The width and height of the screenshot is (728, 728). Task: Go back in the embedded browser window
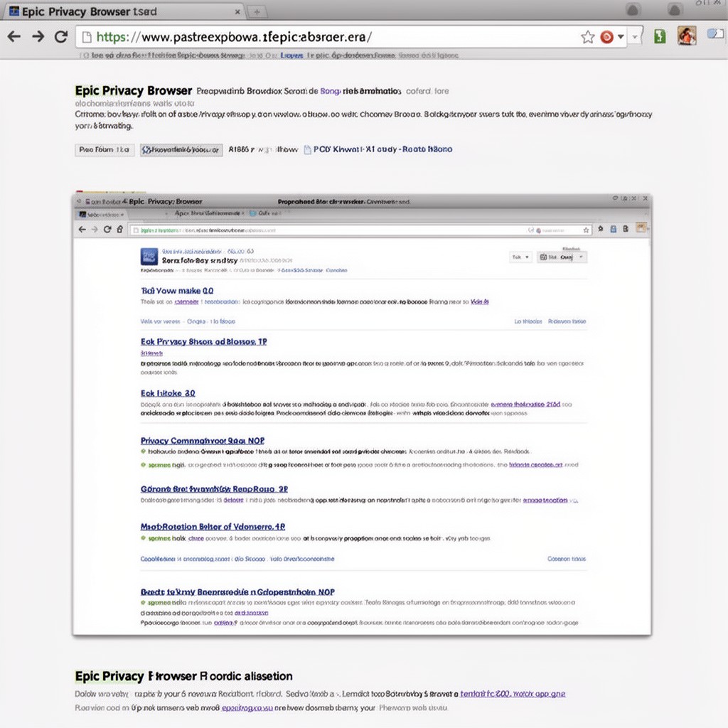(x=82, y=230)
